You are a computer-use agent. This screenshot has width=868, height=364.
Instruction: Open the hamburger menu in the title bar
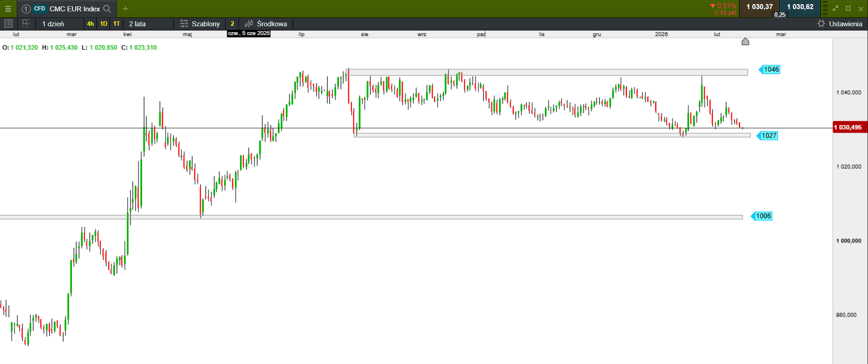tap(8, 9)
